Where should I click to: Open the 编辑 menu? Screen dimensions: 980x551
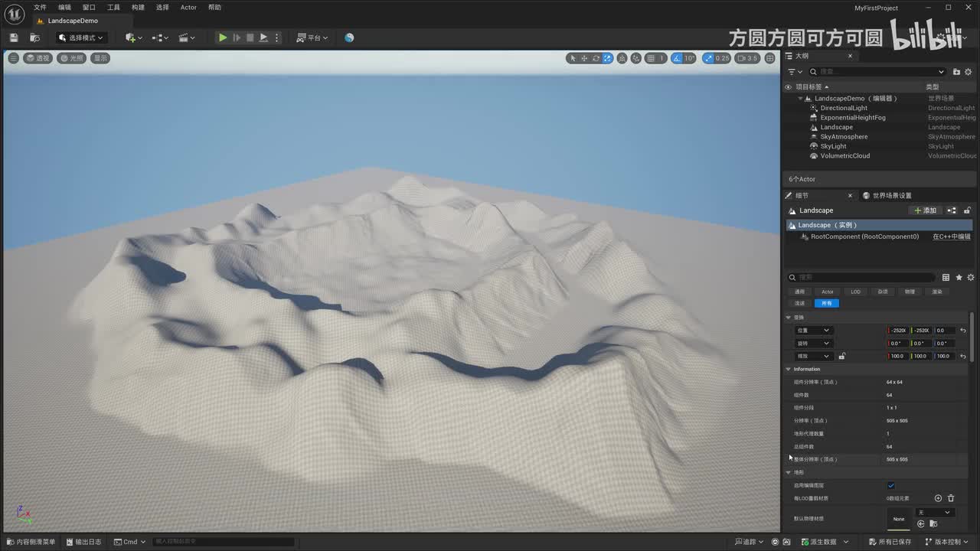coord(64,8)
